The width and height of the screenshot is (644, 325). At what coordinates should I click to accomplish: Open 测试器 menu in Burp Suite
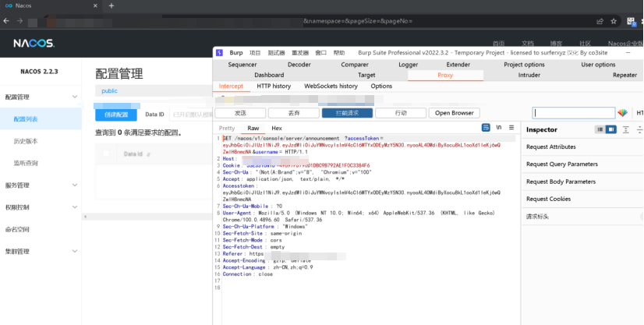click(277, 52)
